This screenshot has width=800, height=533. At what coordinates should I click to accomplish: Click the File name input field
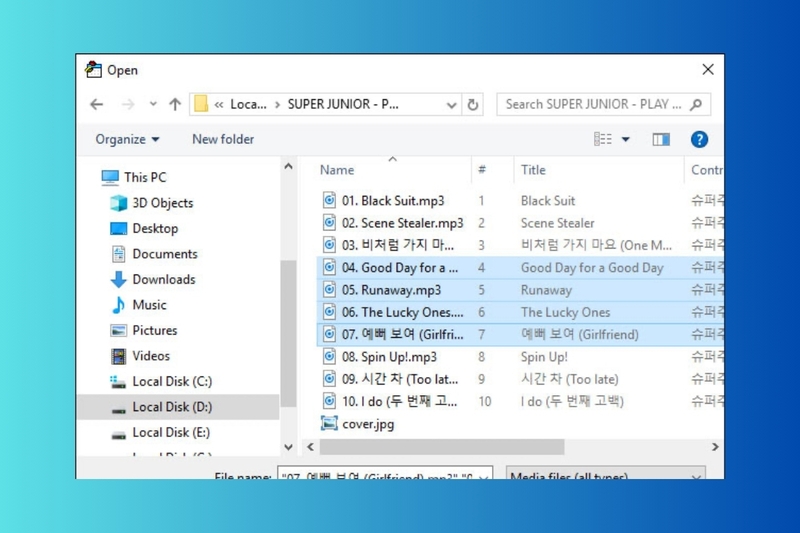coord(385,473)
